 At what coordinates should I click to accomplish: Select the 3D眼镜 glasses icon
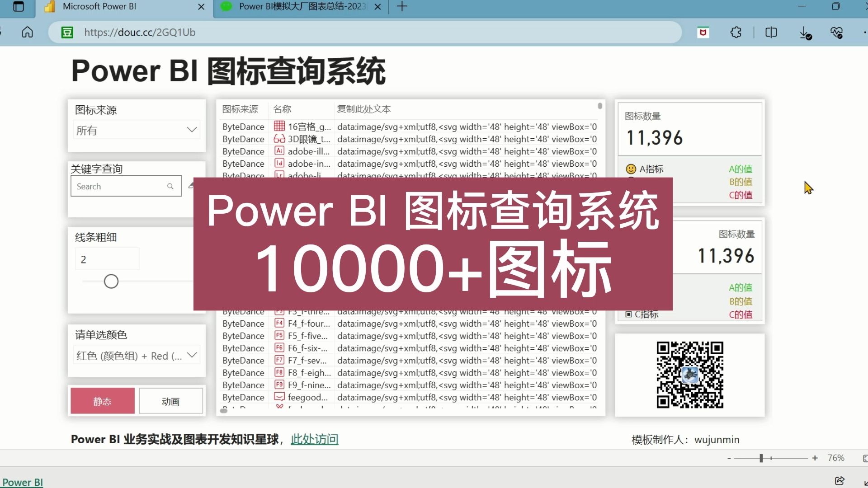click(279, 139)
